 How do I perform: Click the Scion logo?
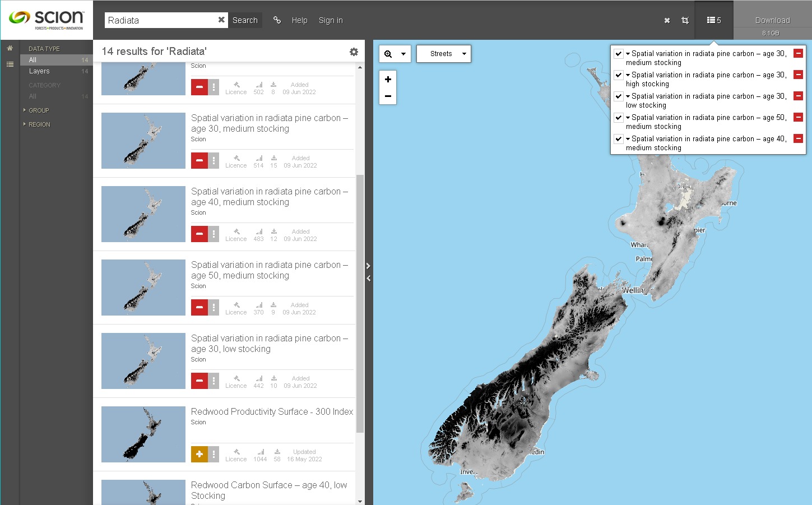tap(47, 20)
